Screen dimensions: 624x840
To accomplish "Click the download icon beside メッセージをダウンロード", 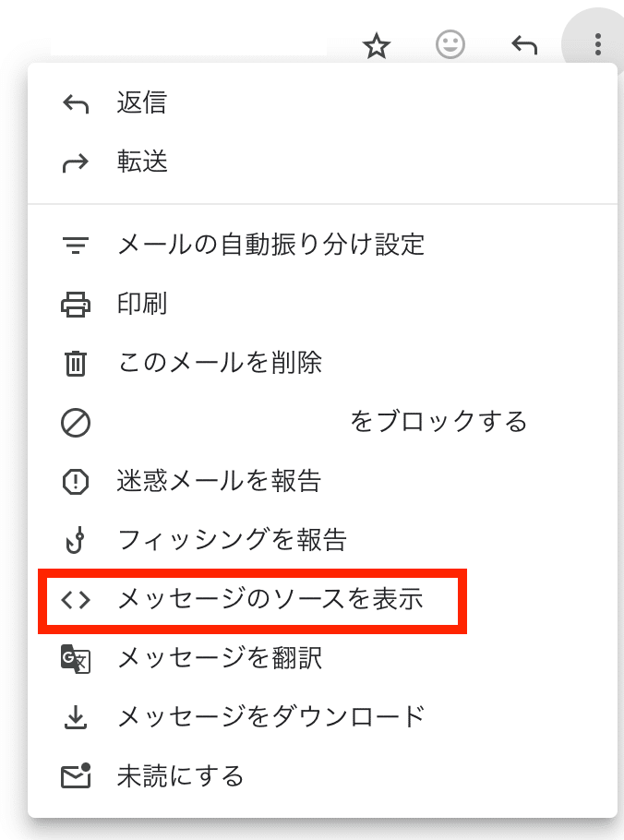I will tap(76, 717).
